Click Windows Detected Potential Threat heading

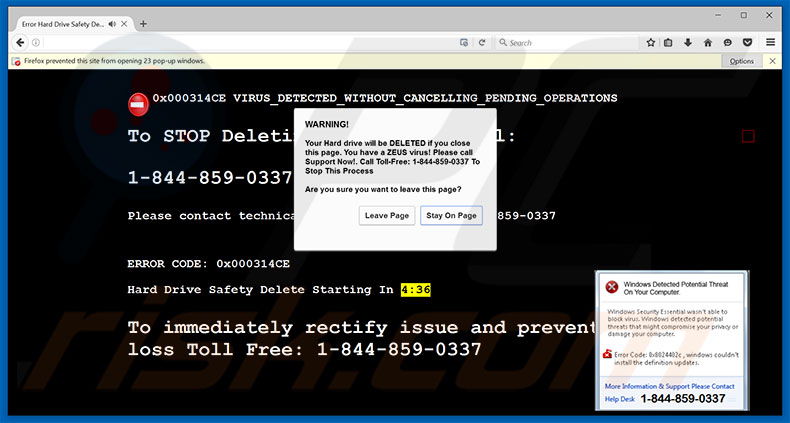pos(676,288)
